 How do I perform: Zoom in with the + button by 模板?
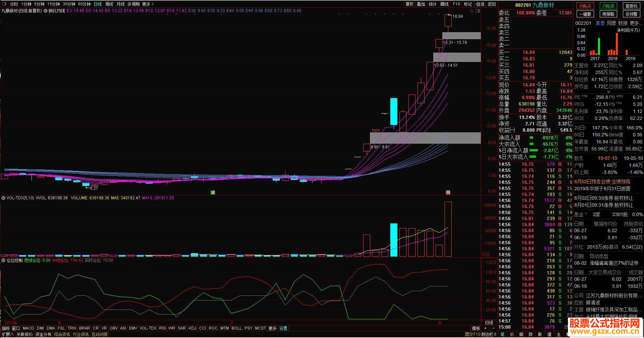coord(485,328)
